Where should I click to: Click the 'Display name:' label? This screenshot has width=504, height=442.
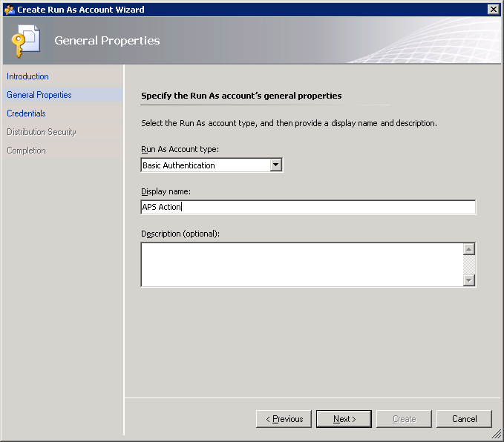166,191
